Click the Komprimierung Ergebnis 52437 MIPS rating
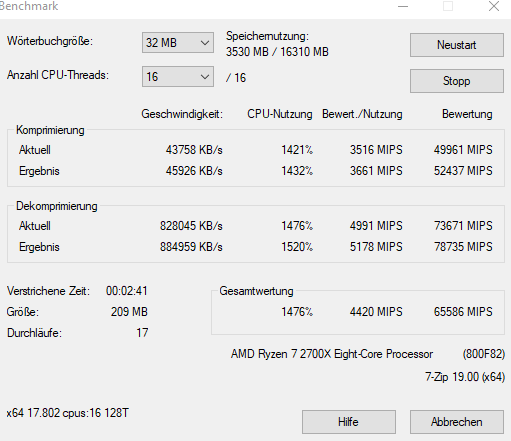 click(x=463, y=171)
